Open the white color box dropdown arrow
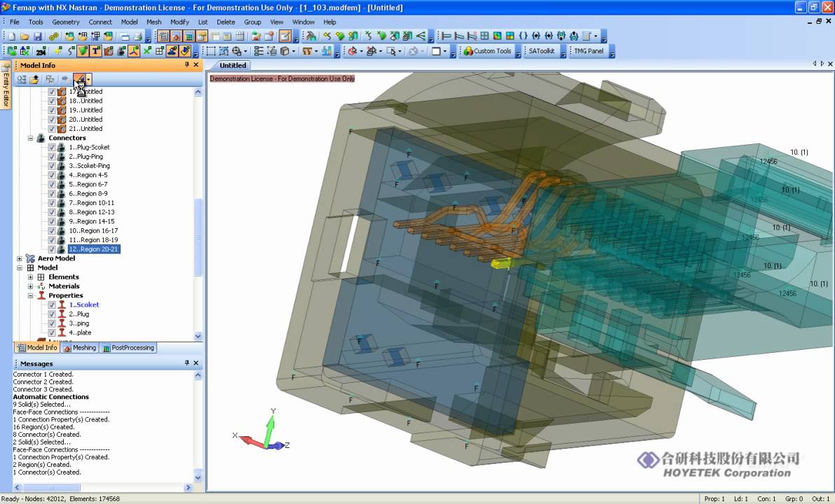Viewport: 835px width, 504px height. point(446,51)
